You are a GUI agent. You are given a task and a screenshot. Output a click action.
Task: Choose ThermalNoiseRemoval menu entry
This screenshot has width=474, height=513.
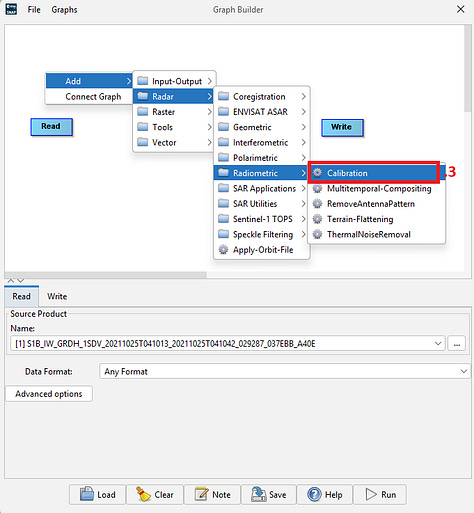[376, 234]
